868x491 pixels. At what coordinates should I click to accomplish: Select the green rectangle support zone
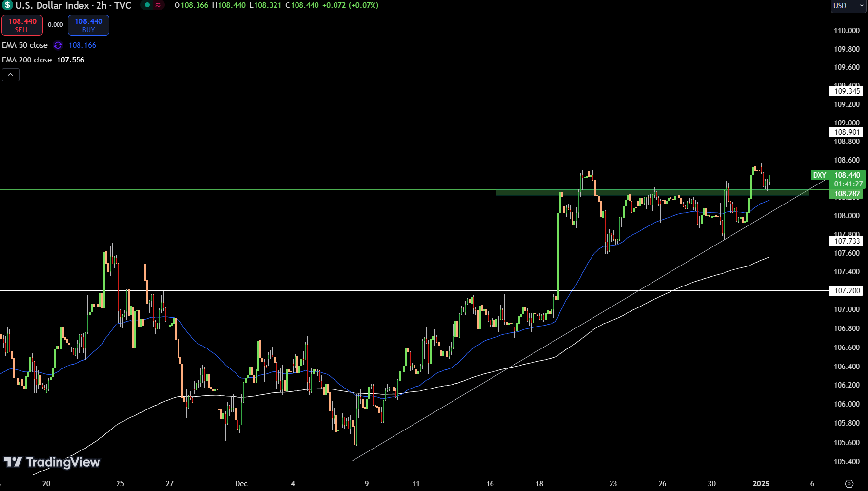tap(652, 193)
